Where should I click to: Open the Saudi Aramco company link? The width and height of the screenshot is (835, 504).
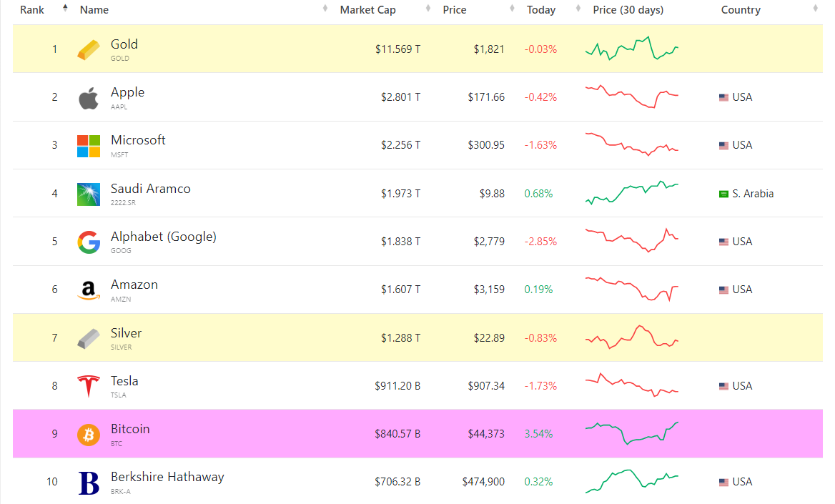tap(151, 189)
